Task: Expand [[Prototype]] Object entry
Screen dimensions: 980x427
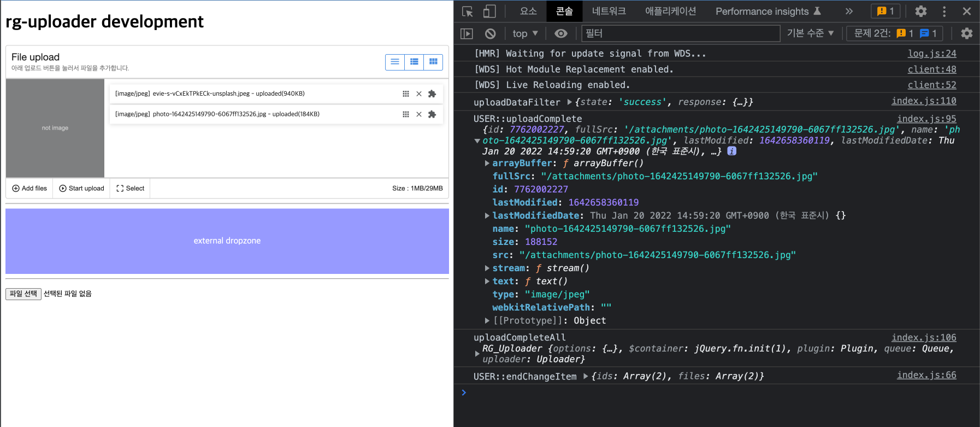Action: (487, 321)
